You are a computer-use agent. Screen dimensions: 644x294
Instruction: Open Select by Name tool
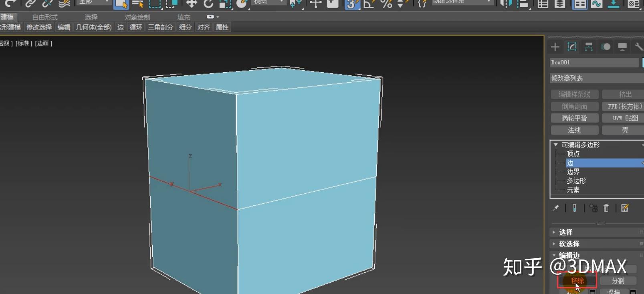click(x=138, y=4)
